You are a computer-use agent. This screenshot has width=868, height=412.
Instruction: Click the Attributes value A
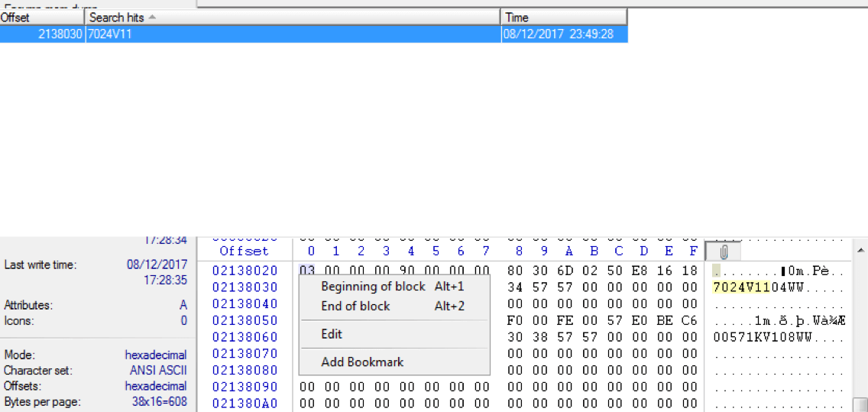[x=183, y=305]
